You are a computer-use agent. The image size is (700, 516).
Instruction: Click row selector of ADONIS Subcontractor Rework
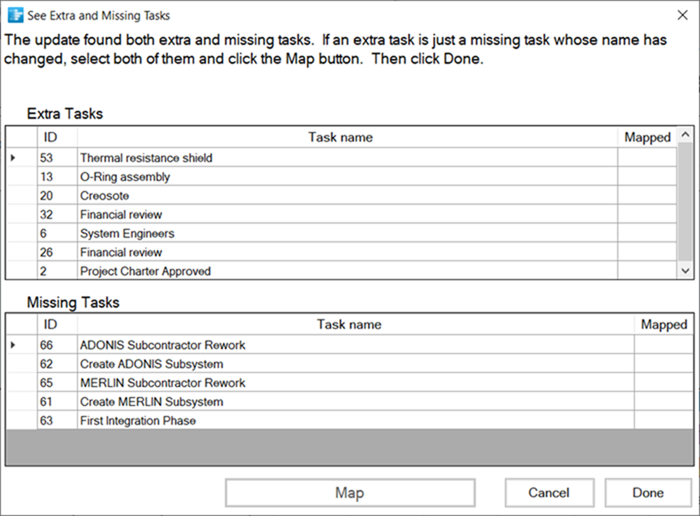point(21,345)
